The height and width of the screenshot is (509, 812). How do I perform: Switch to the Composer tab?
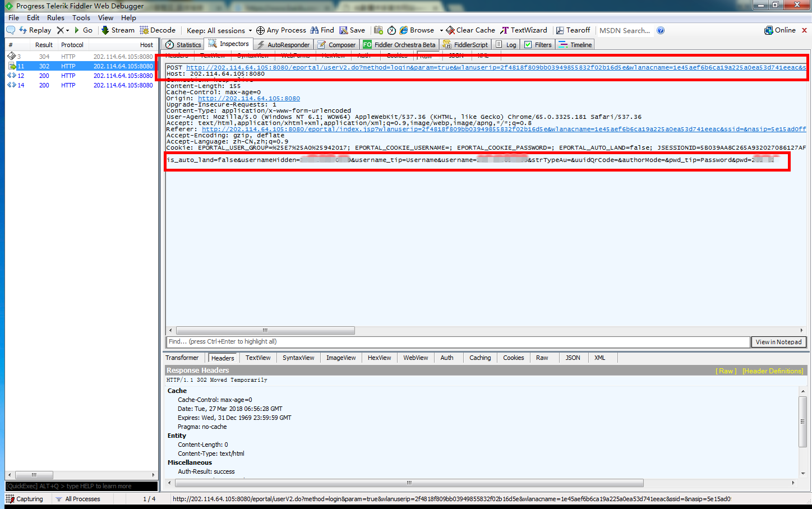[x=336, y=45]
